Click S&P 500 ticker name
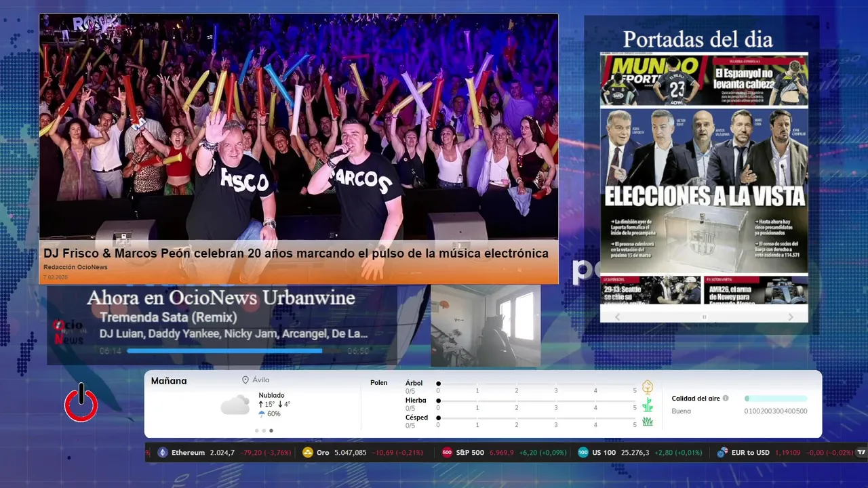 470,453
